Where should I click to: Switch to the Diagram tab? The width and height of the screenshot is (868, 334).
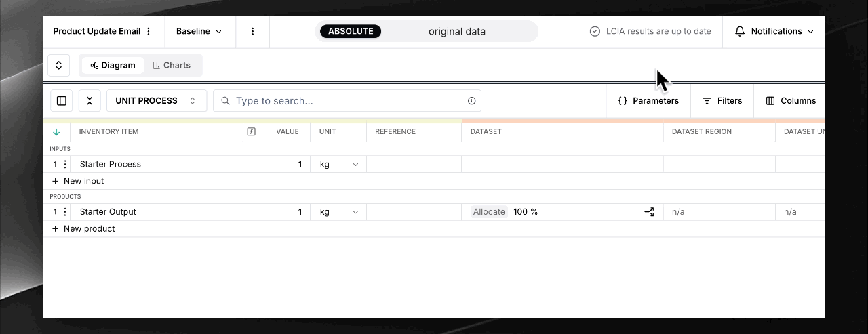113,65
